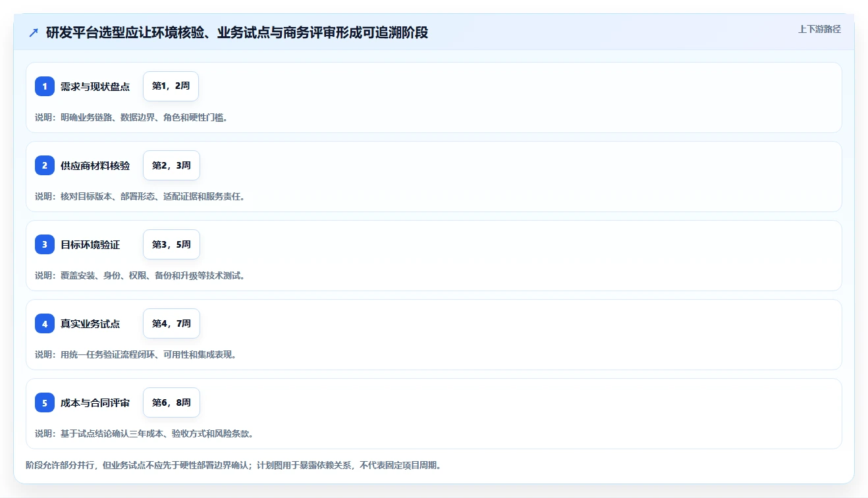Click step number 3 badge
The height and width of the screenshot is (498, 868).
(45, 244)
